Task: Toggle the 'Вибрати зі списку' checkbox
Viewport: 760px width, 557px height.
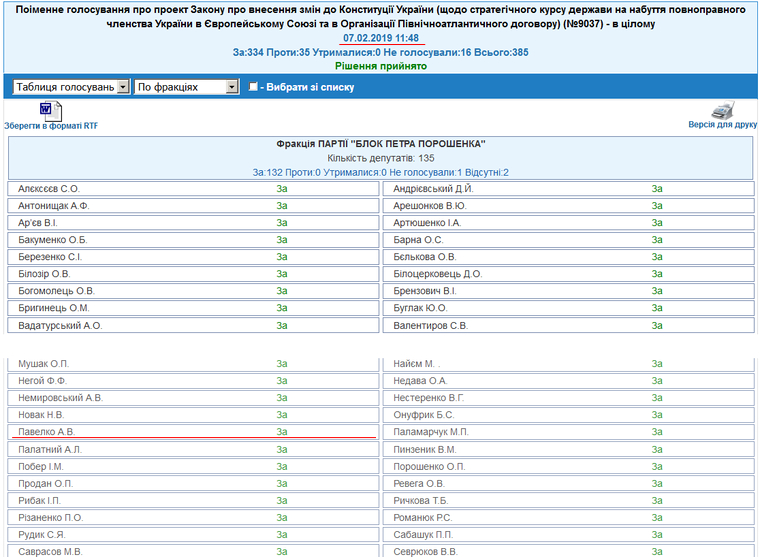Action: (x=254, y=87)
